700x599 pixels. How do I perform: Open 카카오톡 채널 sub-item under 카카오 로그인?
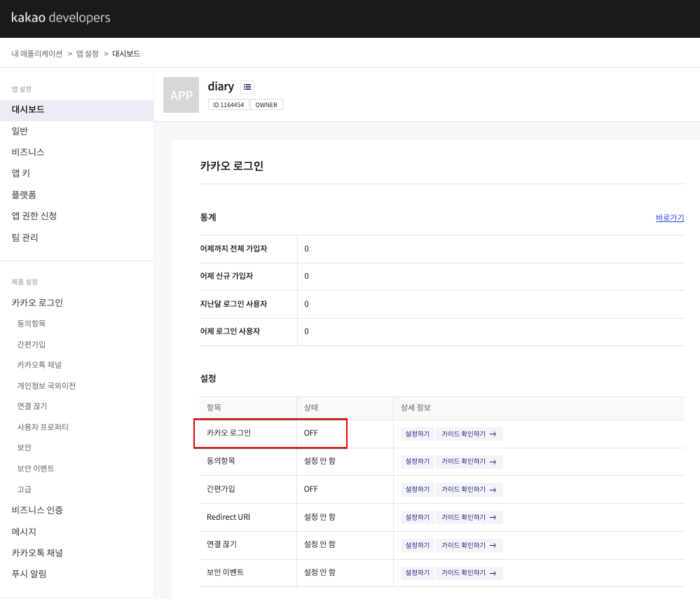39,365
